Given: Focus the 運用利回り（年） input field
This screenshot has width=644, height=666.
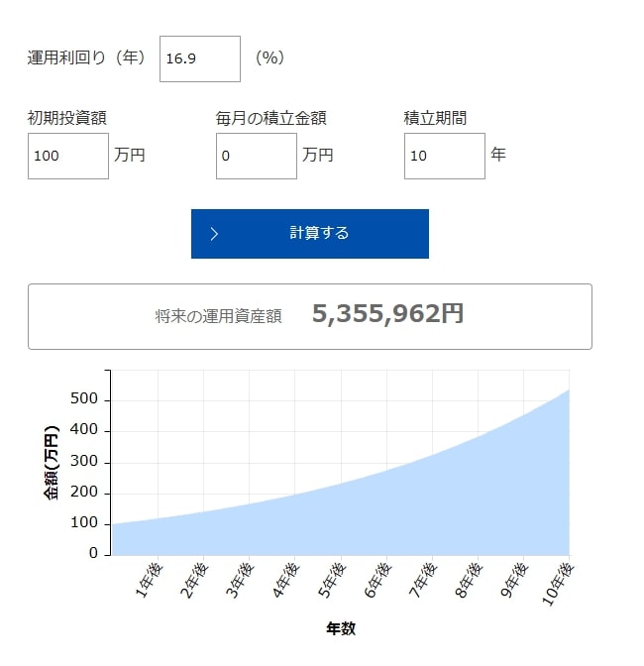Looking at the screenshot, I should 199,58.
